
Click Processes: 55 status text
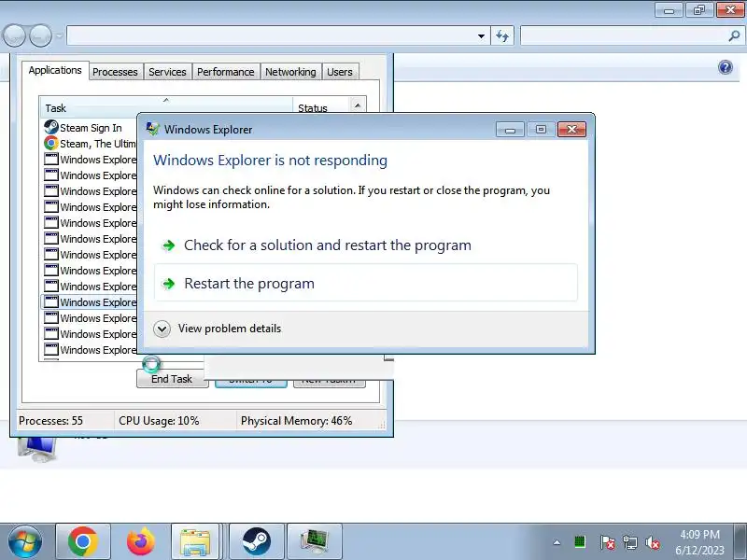[50, 421]
